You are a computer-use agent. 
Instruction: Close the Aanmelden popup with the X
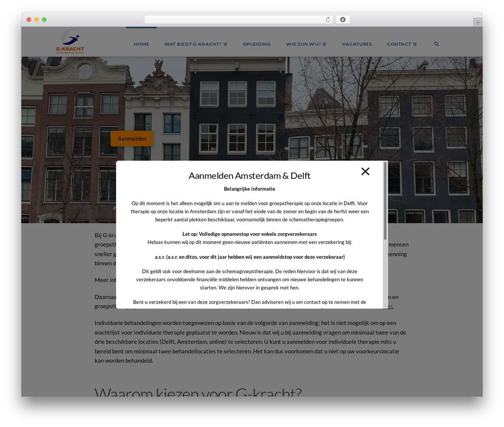tap(365, 171)
